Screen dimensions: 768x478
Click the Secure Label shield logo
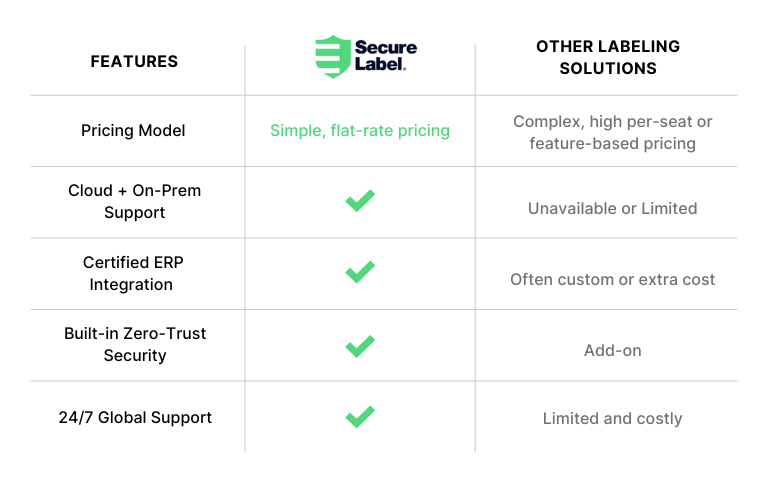(333, 56)
